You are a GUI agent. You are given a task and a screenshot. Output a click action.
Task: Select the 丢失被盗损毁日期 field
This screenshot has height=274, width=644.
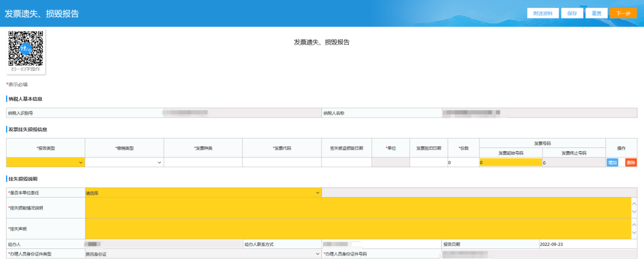click(x=346, y=162)
